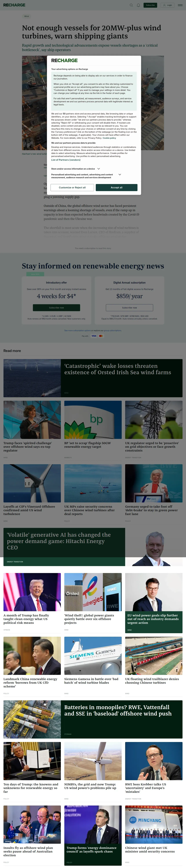This screenshot has height=868, width=186.
Task: Open 'Catastrophic' wake losses Orsted article
Action: tap(118, 369)
